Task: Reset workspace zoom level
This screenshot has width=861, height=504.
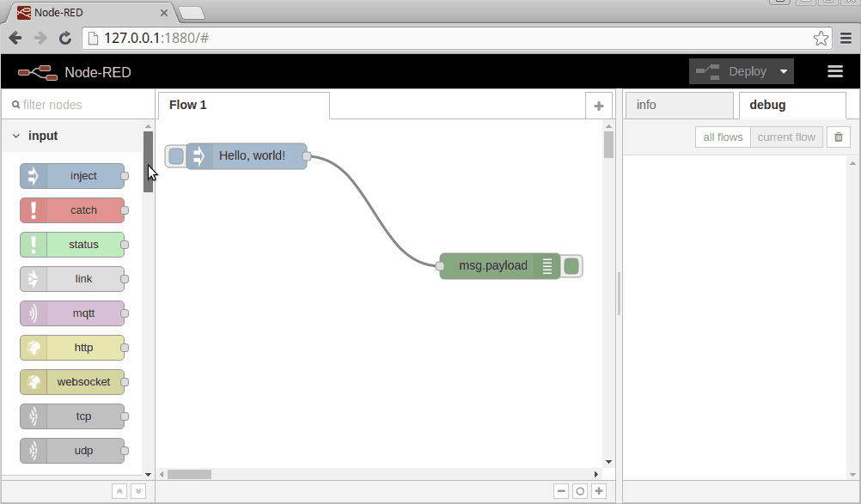Action: coord(580,491)
